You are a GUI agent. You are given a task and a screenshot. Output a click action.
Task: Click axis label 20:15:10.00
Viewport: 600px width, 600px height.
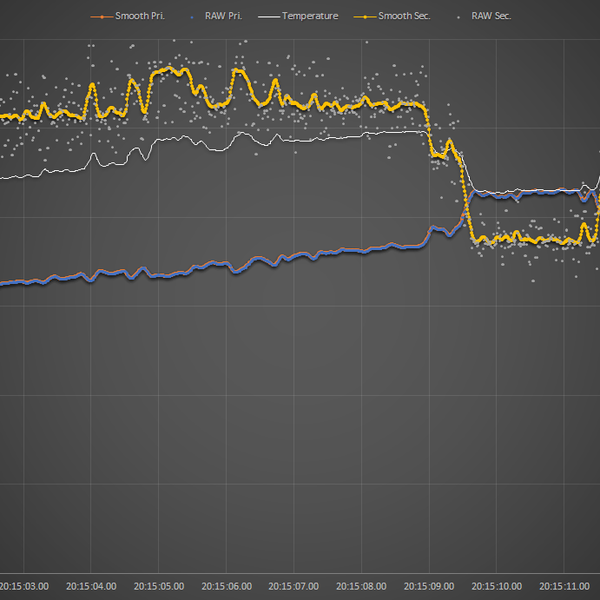click(x=497, y=586)
